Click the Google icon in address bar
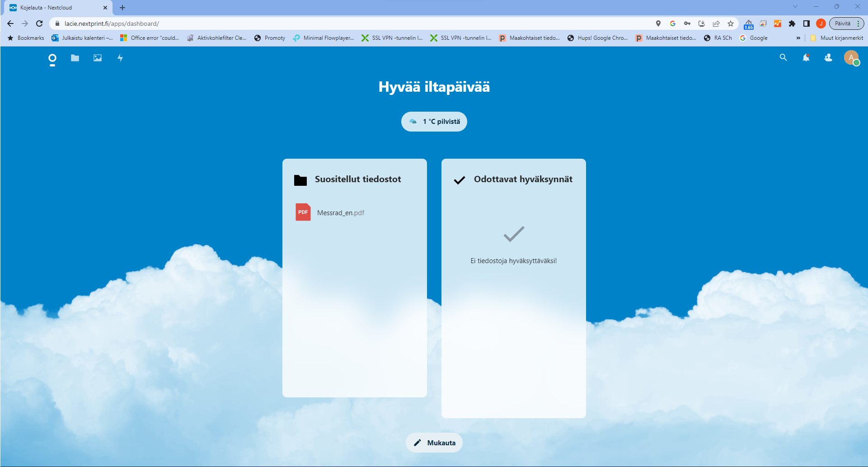 click(x=673, y=24)
